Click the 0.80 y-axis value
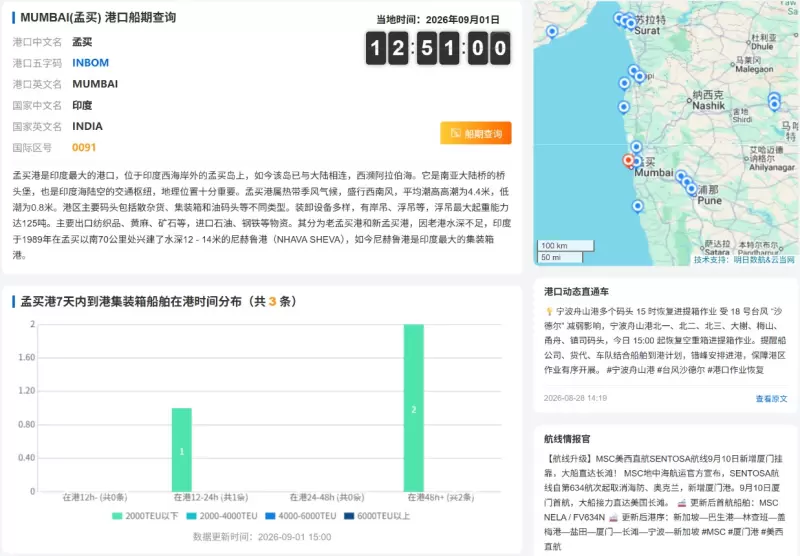 27,424
